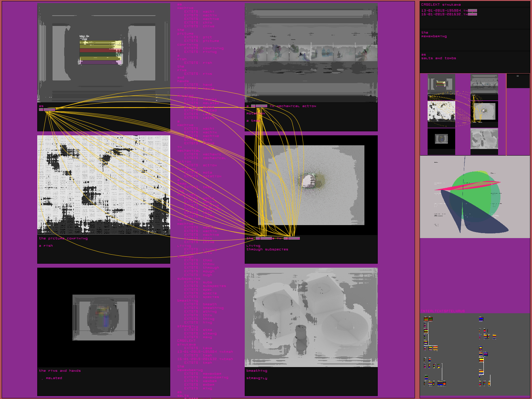
Task: Click the 3D green sphere viewport
Action: point(474,197)
